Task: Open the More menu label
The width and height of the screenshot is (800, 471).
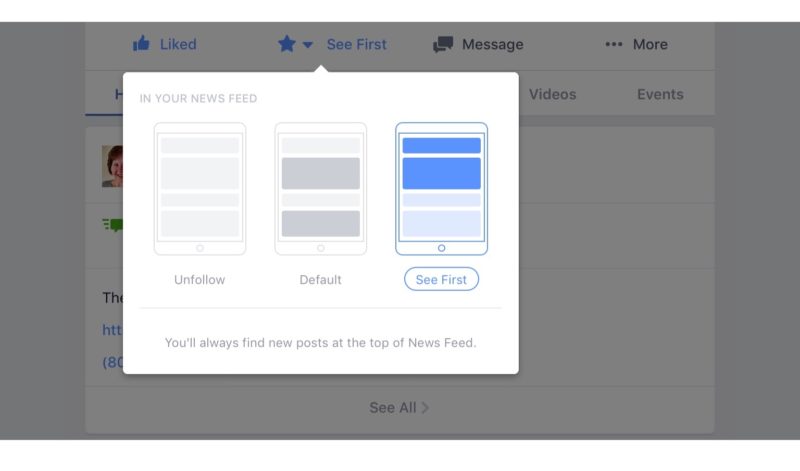Action: (650, 44)
